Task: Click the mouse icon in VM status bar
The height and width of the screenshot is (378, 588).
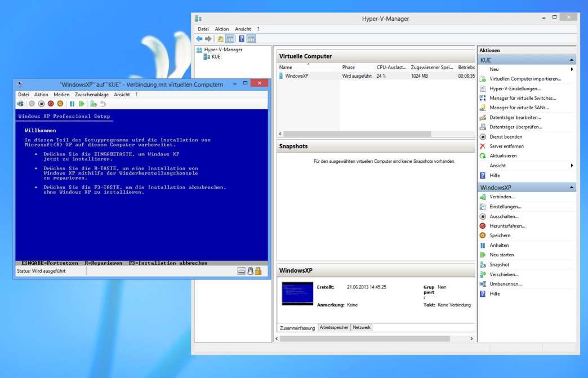Action: (250, 271)
